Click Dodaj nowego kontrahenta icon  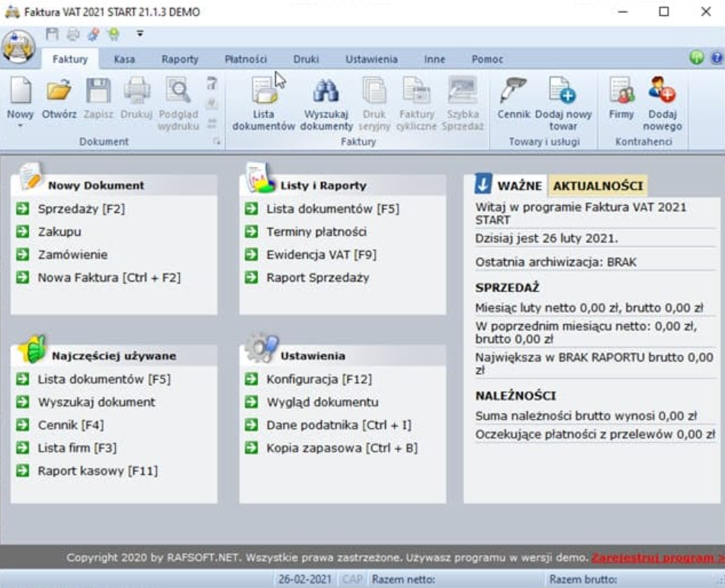pos(662,95)
